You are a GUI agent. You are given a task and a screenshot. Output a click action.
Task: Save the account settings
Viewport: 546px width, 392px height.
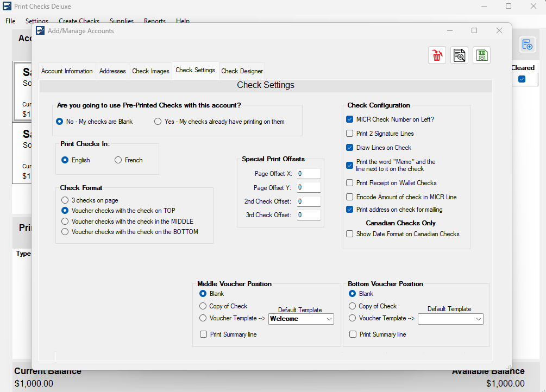click(481, 55)
